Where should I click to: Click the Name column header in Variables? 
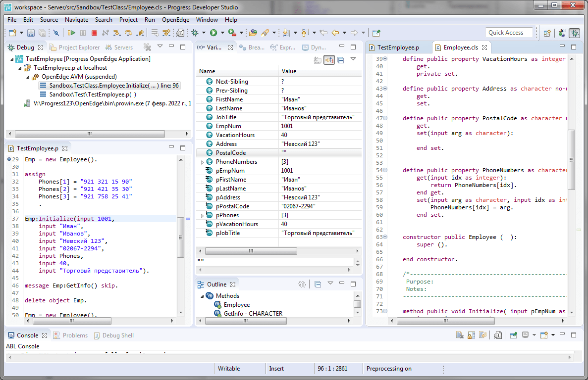pyautogui.click(x=237, y=71)
